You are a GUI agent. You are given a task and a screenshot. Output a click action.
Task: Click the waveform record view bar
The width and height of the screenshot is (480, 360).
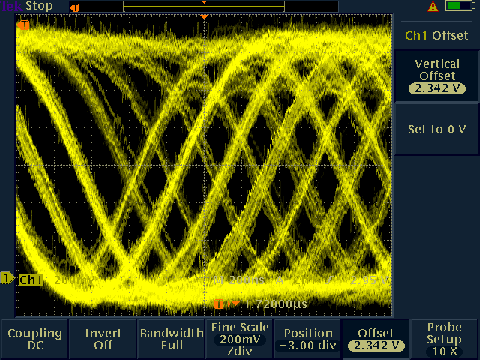click(204, 7)
